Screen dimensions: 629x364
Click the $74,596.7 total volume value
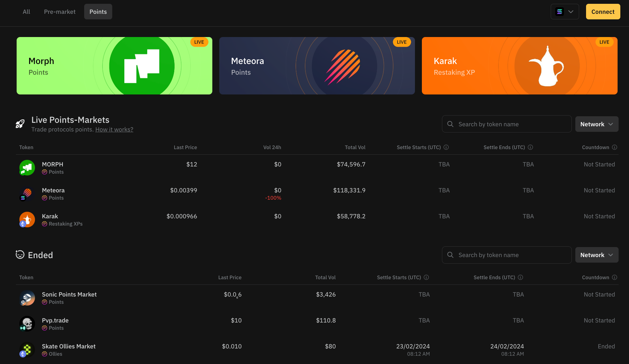coord(351,164)
